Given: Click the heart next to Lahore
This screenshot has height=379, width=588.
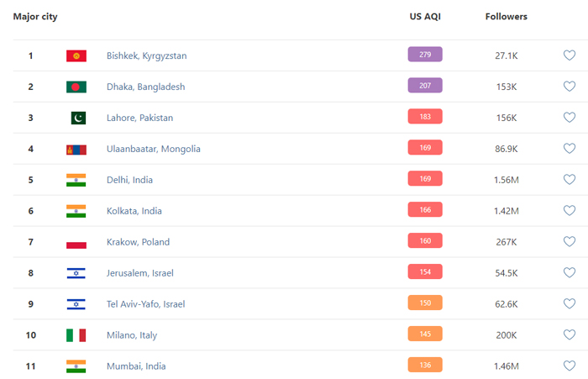Looking at the screenshot, I should point(569,118).
